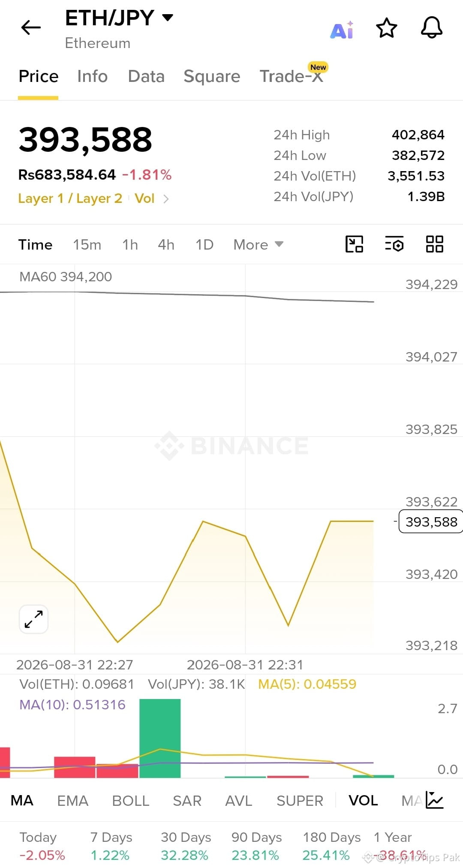Open chart indicator settings icon
This screenshot has height=868, width=463.
tap(394, 244)
